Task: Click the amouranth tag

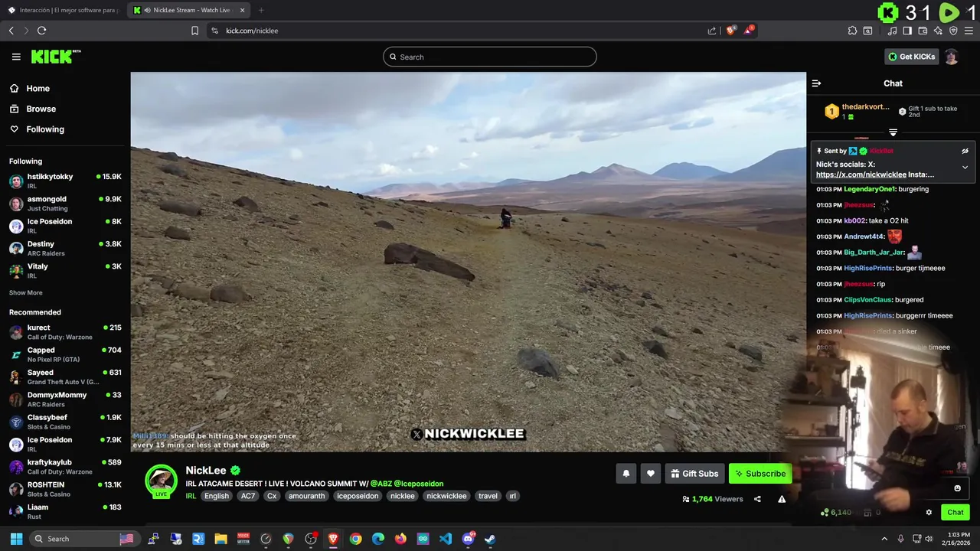Action: (x=306, y=496)
